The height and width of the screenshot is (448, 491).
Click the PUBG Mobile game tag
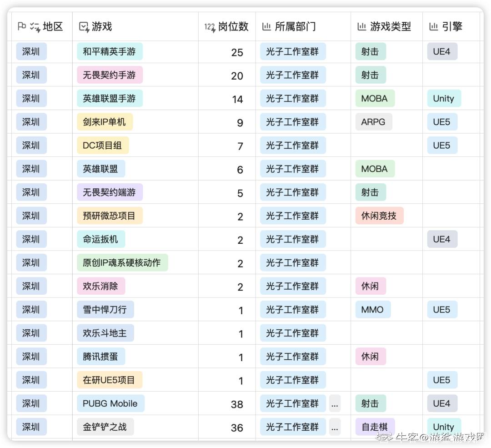click(x=110, y=403)
